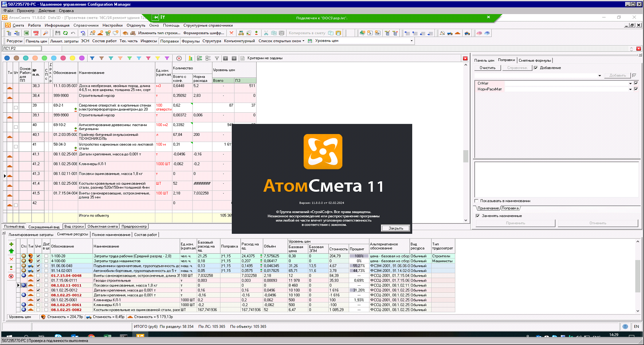Screen dimensions: 644x345
Task: Open the Excel export toolbar icon
Action: pos(26,33)
